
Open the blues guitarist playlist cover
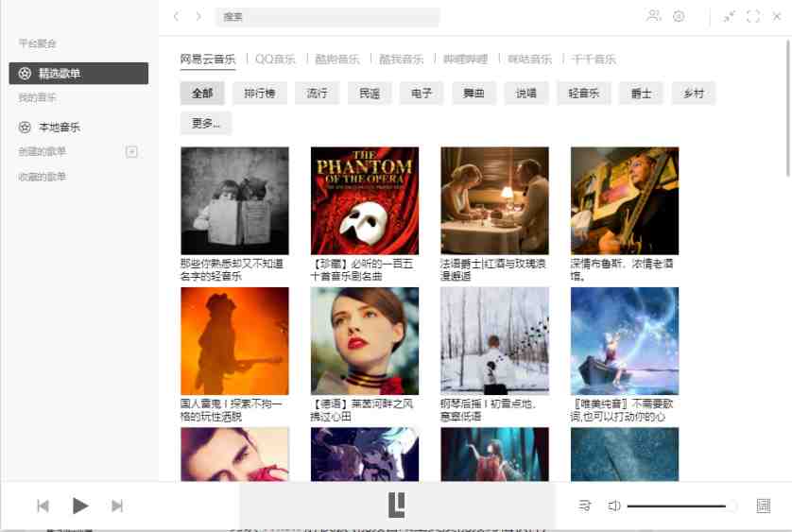tap(625, 200)
